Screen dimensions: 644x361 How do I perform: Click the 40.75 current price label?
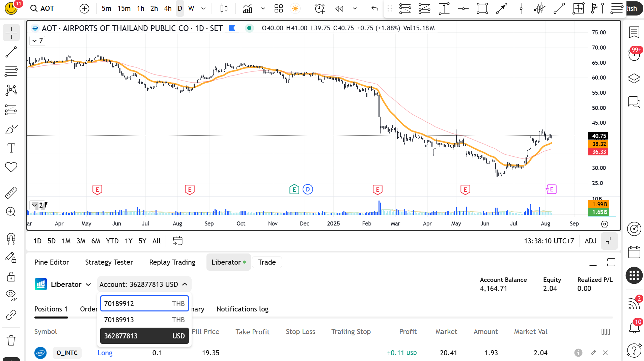pyautogui.click(x=599, y=136)
